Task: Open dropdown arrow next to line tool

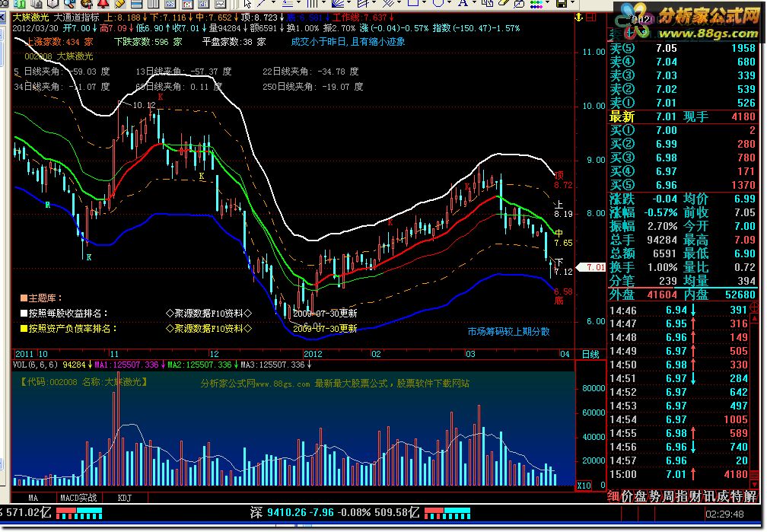Action: click(x=273, y=3)
